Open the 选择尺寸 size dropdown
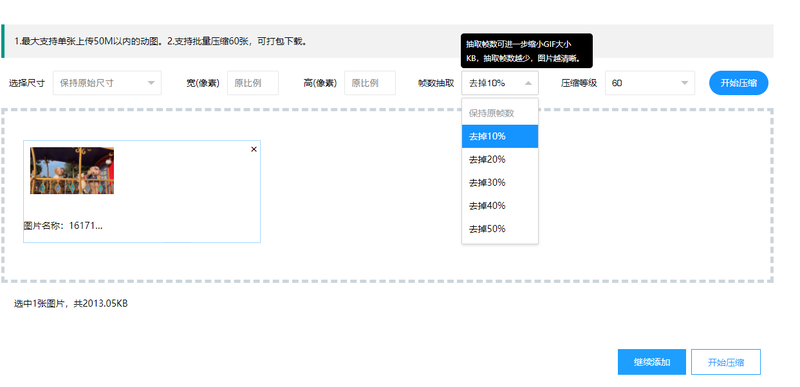The width and height of the screenshot is (800, 387). click(107, 83)
